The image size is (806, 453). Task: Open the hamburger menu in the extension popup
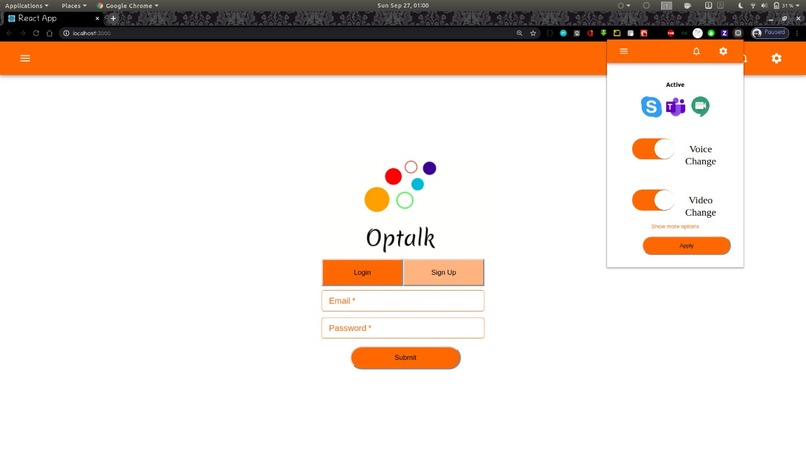[624, 51]
